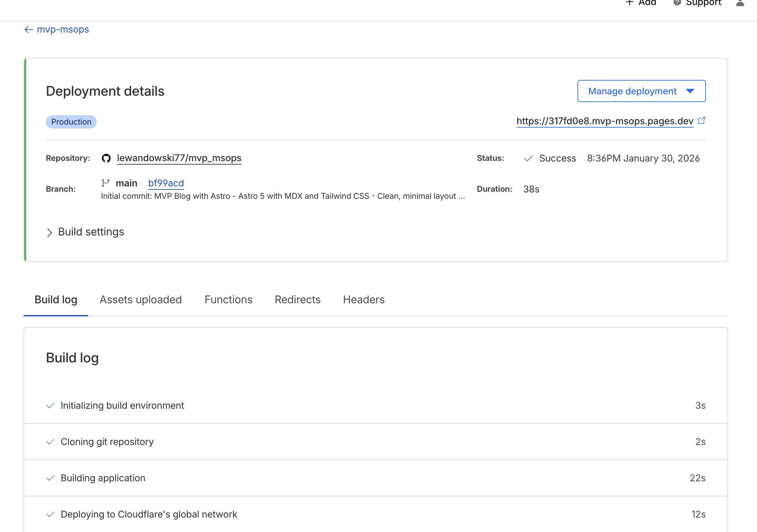Visit the 317fd0e8.mvp-msops.pages.dev URL
This screenshot has width=757, height=532.
604,121
